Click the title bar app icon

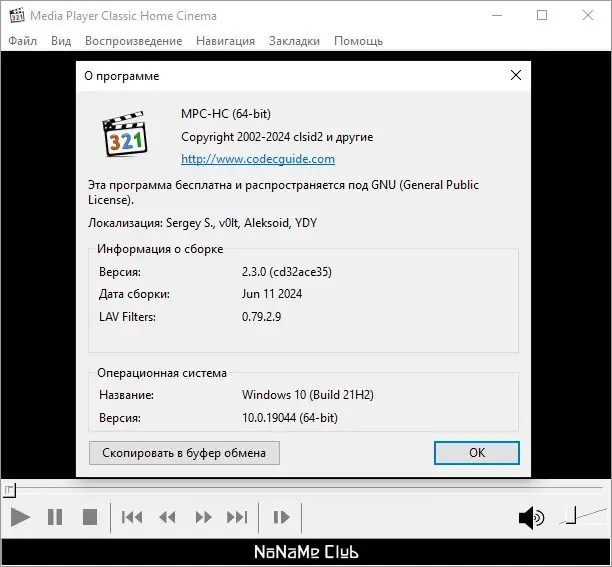(x=16, y=16)
